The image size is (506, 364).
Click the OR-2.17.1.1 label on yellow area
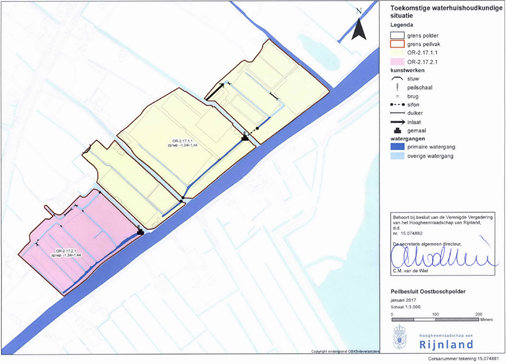pyautogui.click(x=183, y=143)
